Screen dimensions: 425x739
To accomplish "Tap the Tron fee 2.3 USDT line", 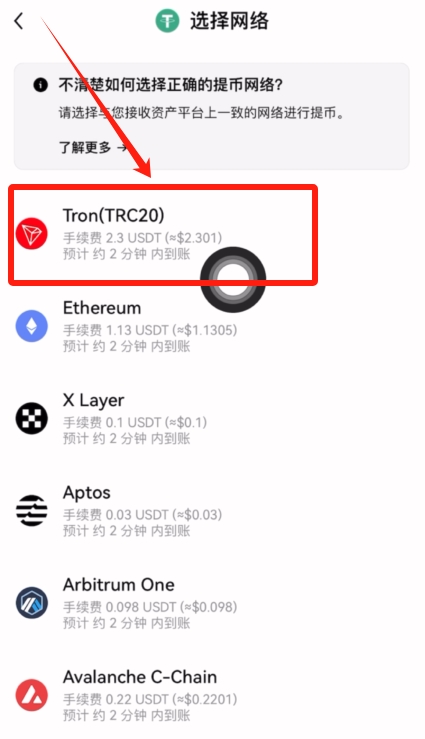I will 142,238.
